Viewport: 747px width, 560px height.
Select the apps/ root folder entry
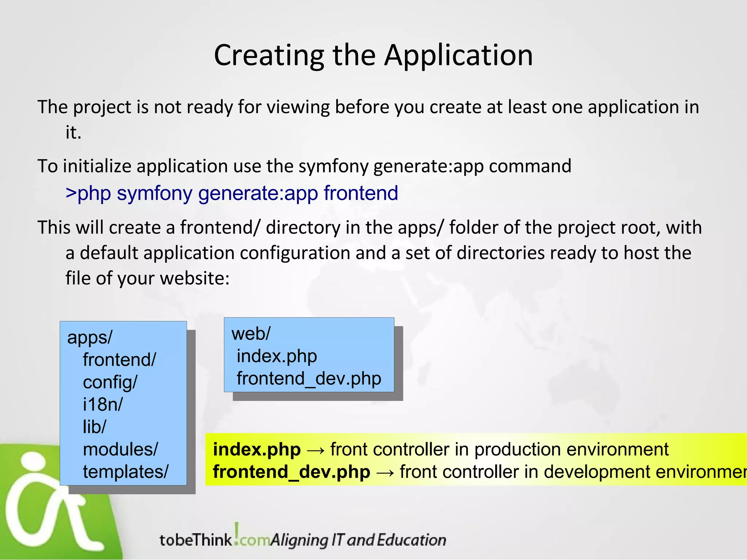(x=90, y=337)
